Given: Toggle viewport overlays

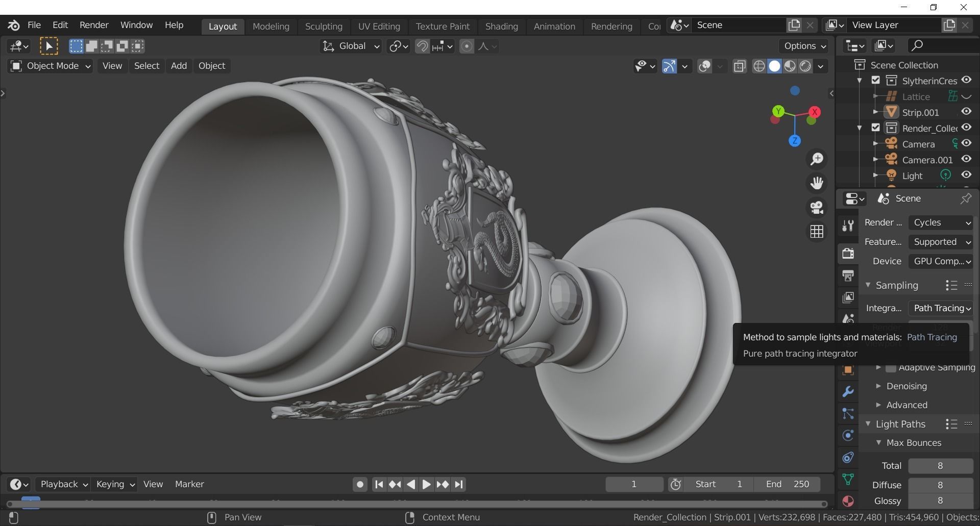Looking at the screenshot, I should pyautogui.click(x=705, y=66).
